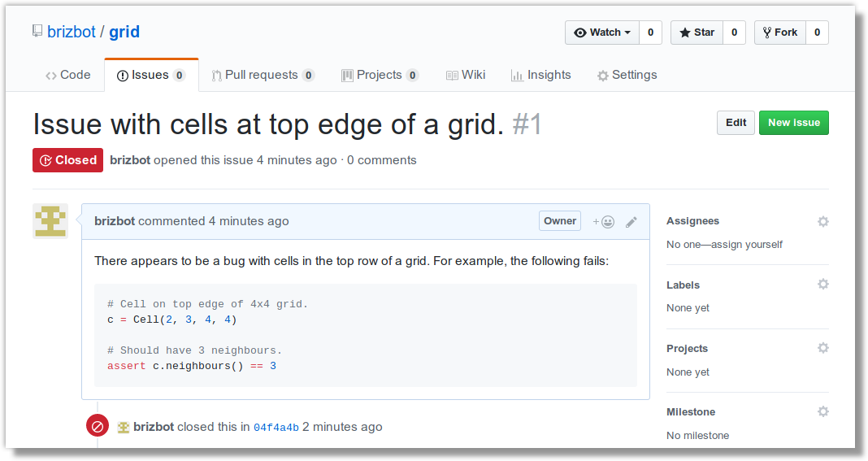Image resolution: width=868 pixels, height=461 pixels.
Task: Open the Insights tab
Action: click(540, 75)
